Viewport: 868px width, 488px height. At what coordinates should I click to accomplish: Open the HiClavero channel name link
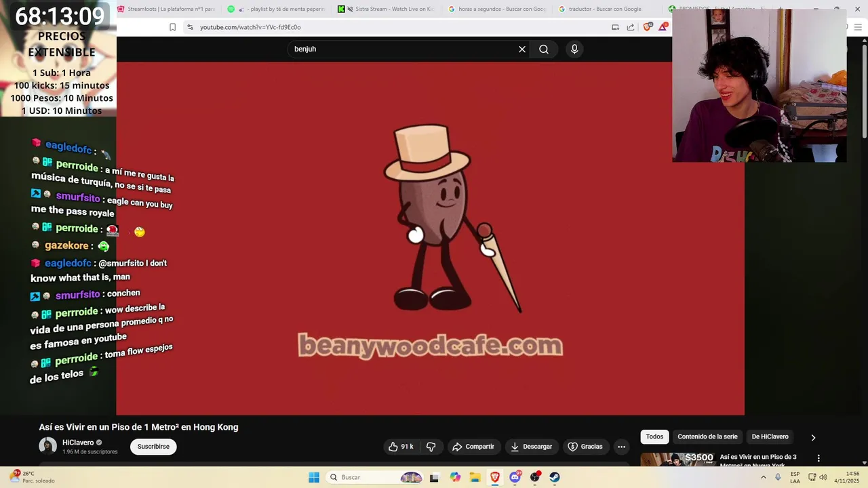[x=78, y=443]
